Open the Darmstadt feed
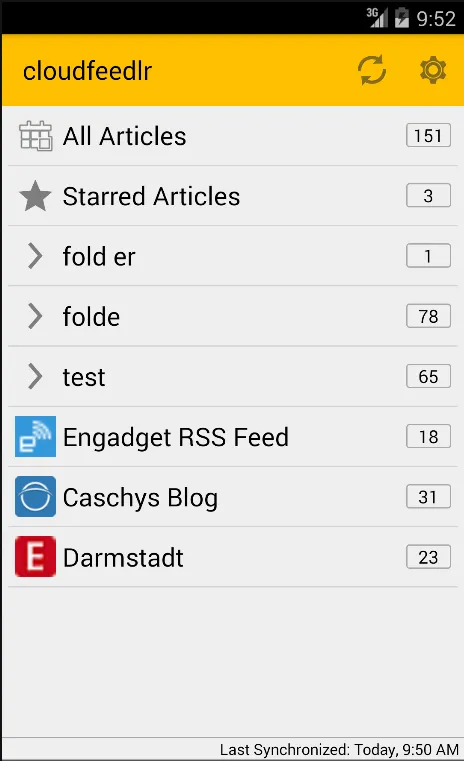 pos(233,557)
